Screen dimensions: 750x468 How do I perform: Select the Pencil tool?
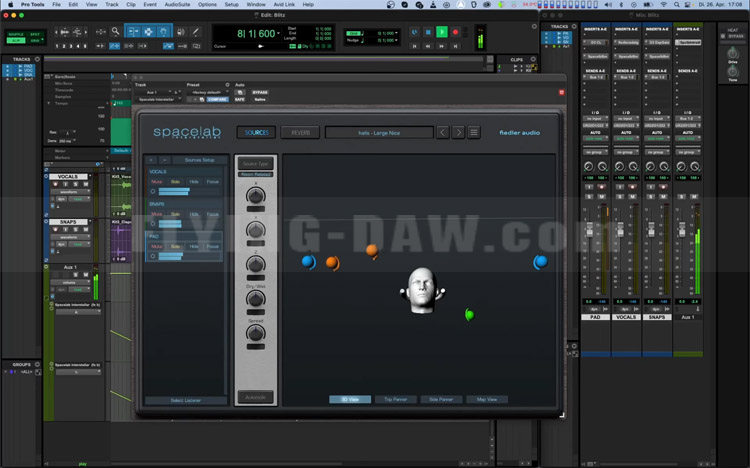pos(196,32)
